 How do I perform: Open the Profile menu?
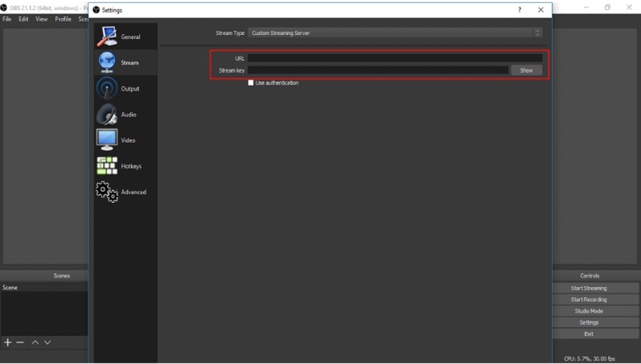coord(63,19)
